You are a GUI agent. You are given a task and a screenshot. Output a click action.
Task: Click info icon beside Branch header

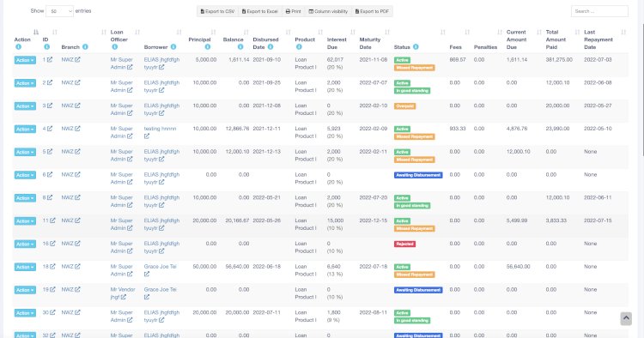coord(85,47)
